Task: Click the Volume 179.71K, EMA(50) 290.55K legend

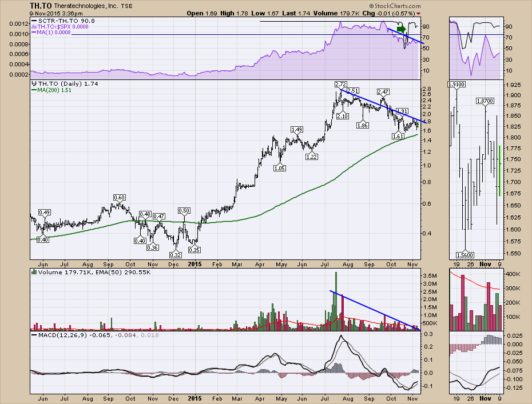Action: pyautogui.click(x=94, y=272)
